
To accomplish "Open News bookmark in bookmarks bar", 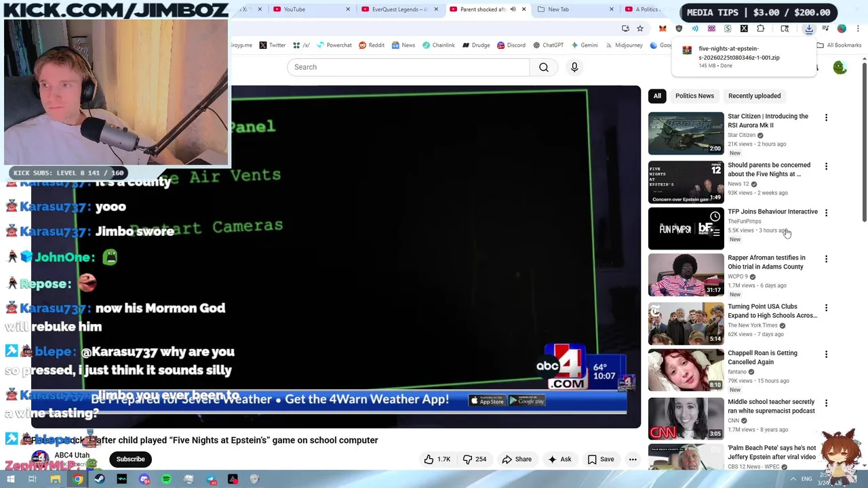I will click(x=403, y=45).
